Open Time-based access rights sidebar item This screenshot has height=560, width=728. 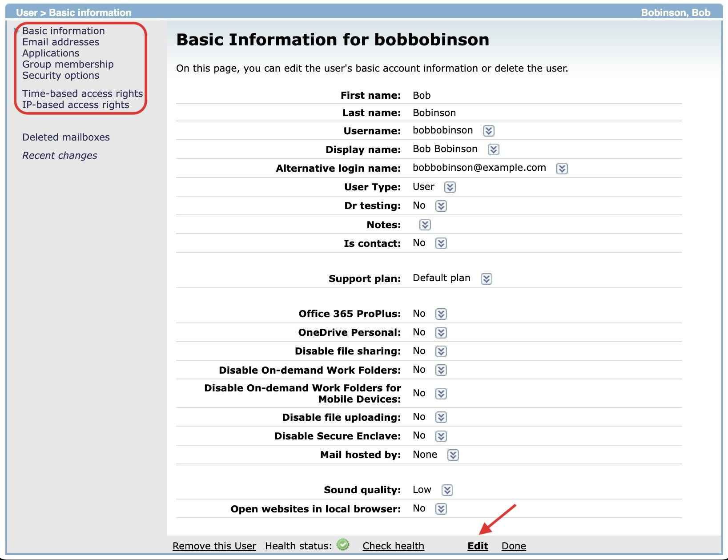[83, 93]
